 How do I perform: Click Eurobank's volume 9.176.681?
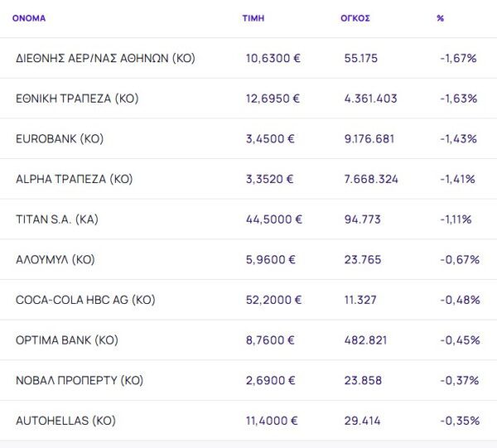[x=371, y=138]
